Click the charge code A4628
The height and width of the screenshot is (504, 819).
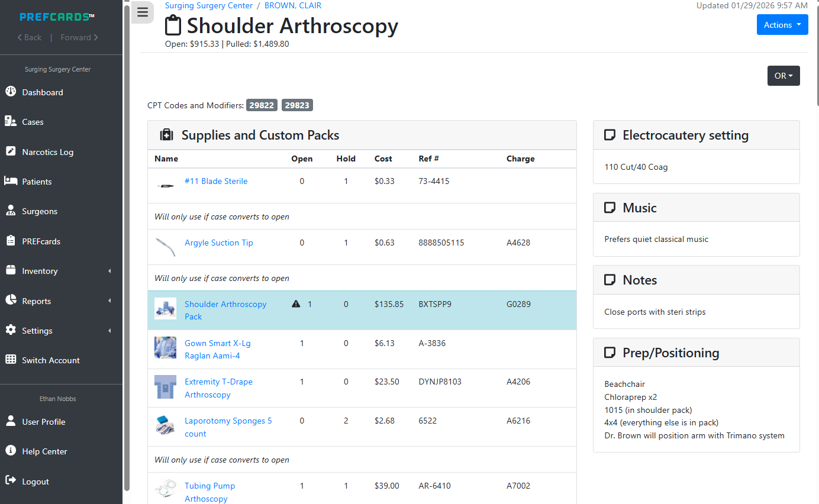coord(518,243)
